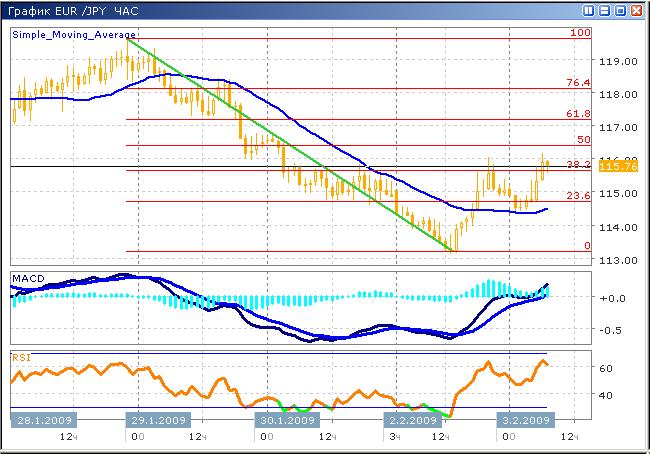
Task: Maximize the EUR/JPY chart window
Action: pos(621,10)
